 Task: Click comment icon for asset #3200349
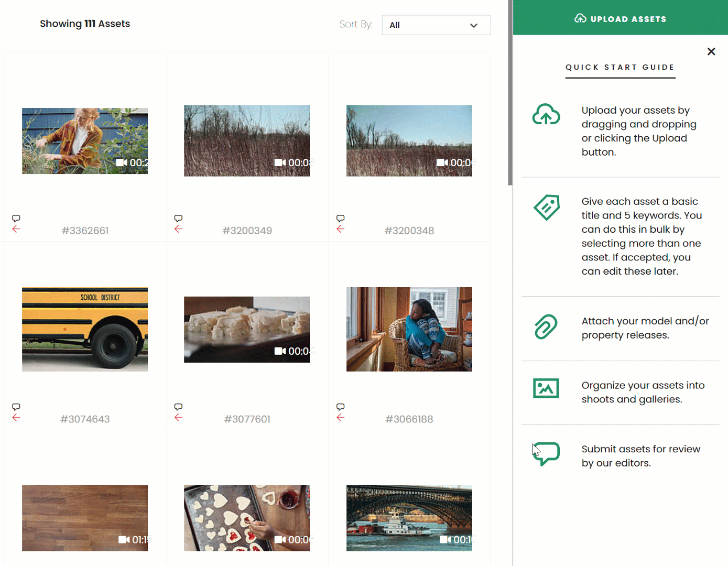178,218
